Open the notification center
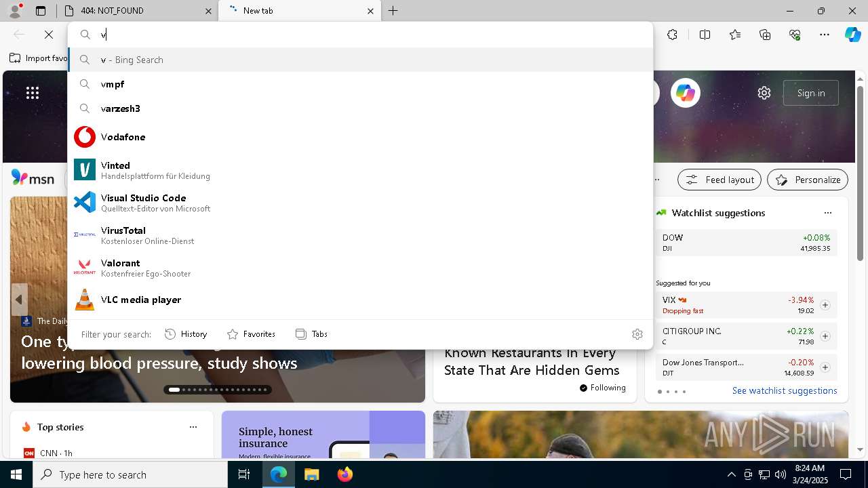The height and width of the screenshot is (488, 868). tap(846, 474)
